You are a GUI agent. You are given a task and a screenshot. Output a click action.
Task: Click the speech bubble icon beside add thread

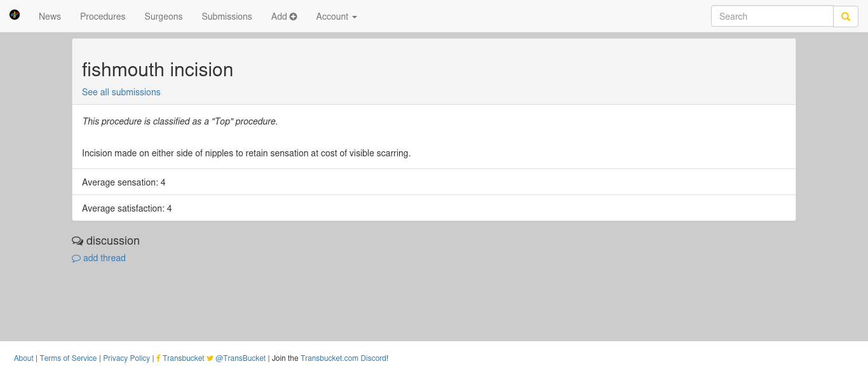click(x=76, y=259)
